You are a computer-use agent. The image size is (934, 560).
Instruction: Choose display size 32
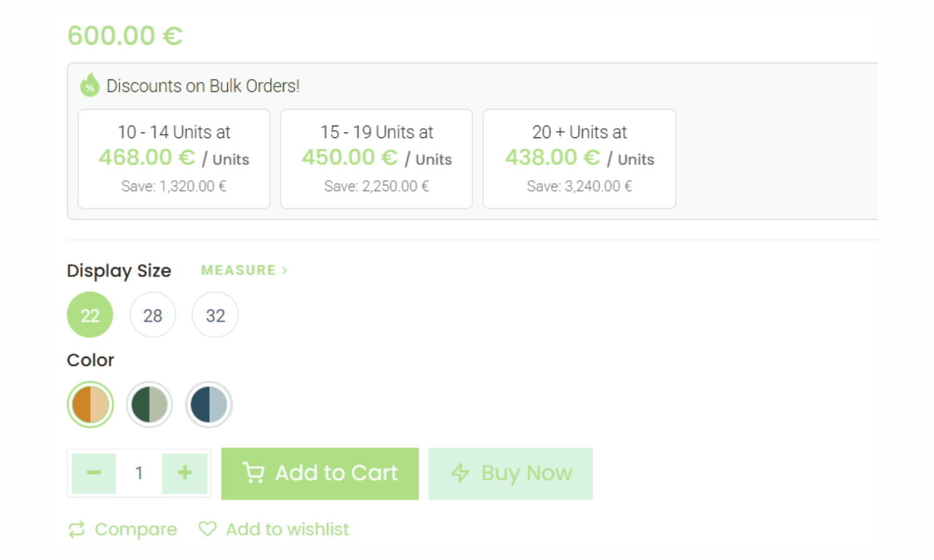click(215, 315)
